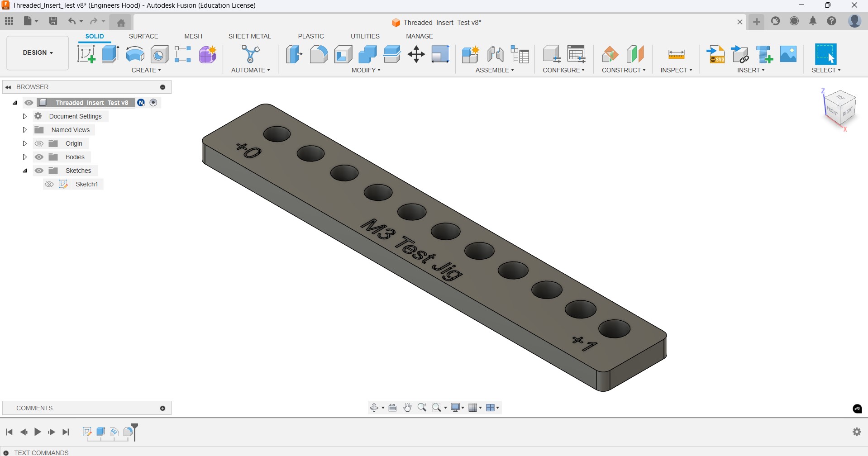Select the Press Pull tool
Image resolution: width=868 pixels, height=456 pixels.
[x=294, y=54]
